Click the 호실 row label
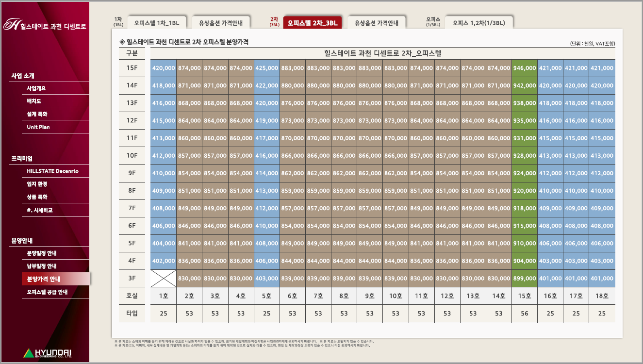This screenshot has width=643, height=364. coord(132,296)
